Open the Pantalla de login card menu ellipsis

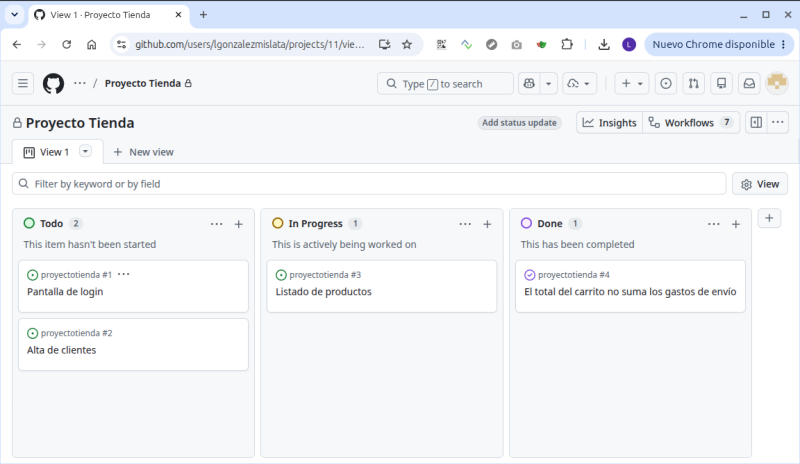[123, 275]
